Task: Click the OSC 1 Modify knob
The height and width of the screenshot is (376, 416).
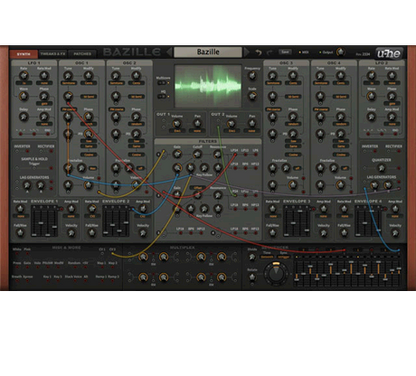Action: pyautogui.click(x=88, y=76)
